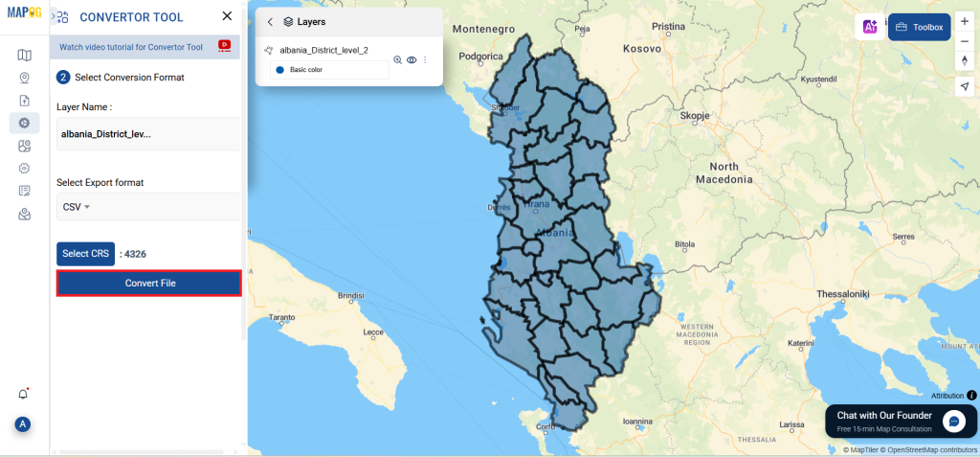Close the Convertor Tool panel
Image resolution: width=980 pixels, height=457 pixels.
pyautogui.click(x=227, y=16)
